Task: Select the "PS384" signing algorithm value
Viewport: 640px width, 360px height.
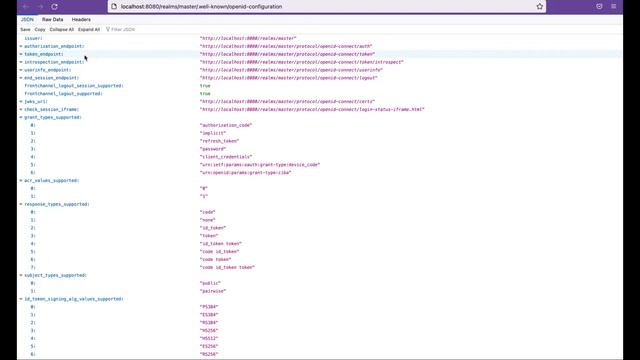Action: coord(209,307)
